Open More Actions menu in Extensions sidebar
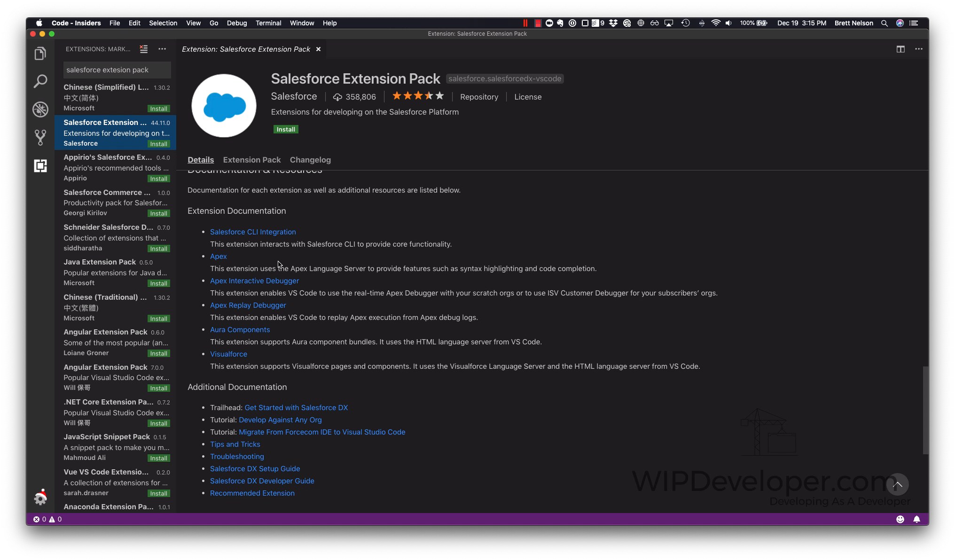Screen dimensions: 955x560 [x=162, y=49]
